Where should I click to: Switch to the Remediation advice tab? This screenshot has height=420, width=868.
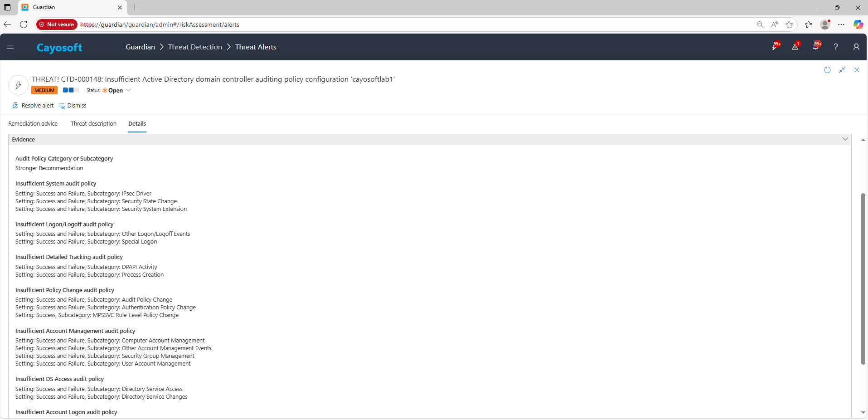tap(33, 124)
